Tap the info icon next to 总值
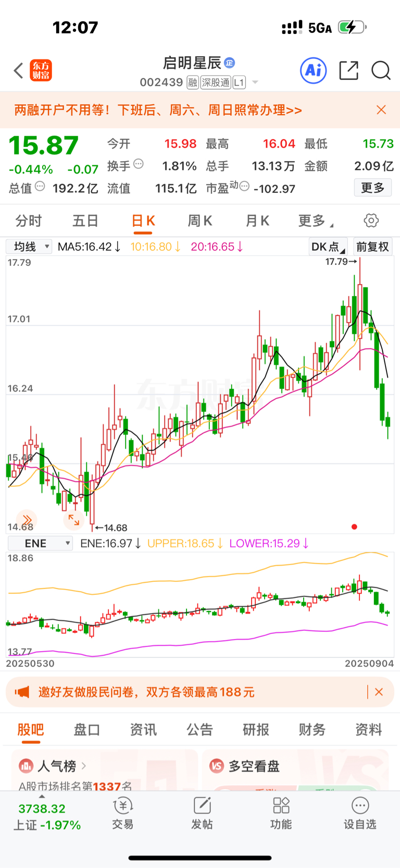The height and width of the screenshot is (868, 400). point(40,186)
